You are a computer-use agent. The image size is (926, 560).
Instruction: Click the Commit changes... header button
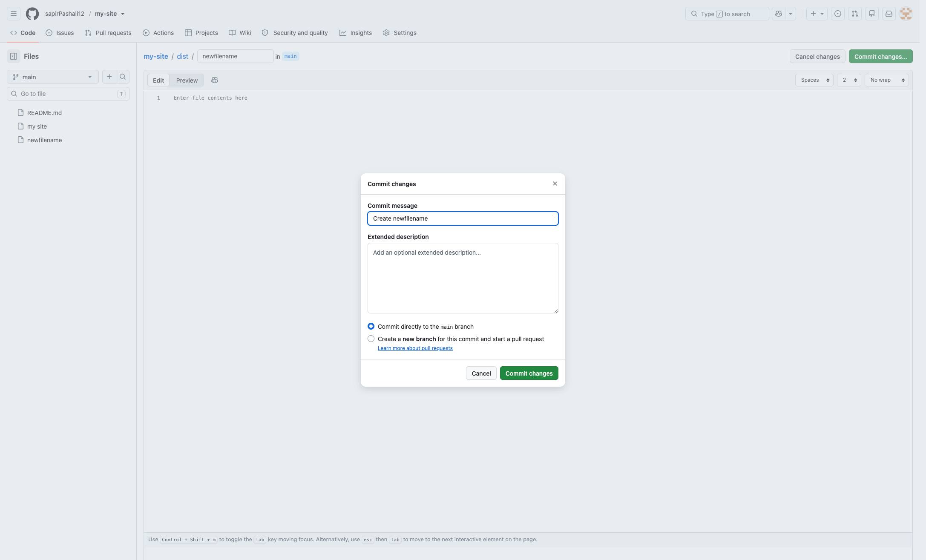(881, 56)
